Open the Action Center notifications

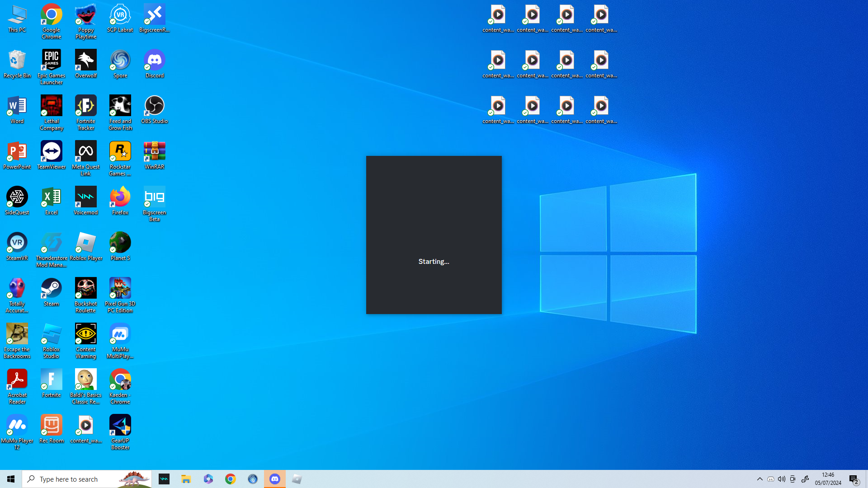point(854,479)
